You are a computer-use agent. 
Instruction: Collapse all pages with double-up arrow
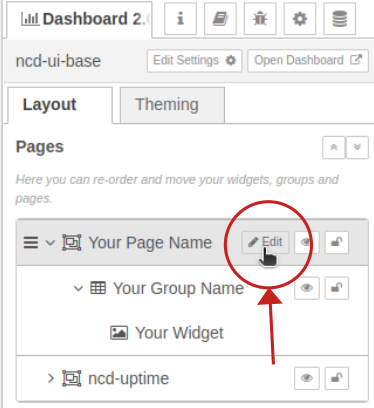pos(334,147)
